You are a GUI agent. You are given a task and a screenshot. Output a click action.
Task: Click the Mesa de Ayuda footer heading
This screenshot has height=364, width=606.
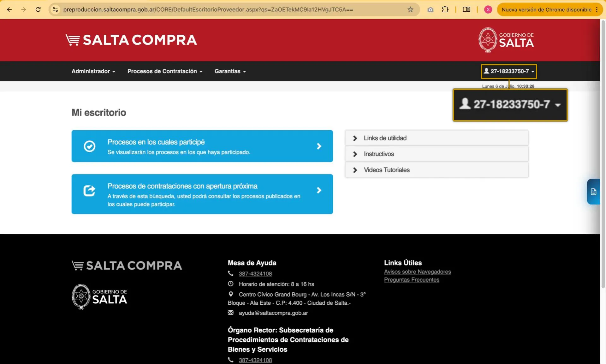(x=252, y=263)
